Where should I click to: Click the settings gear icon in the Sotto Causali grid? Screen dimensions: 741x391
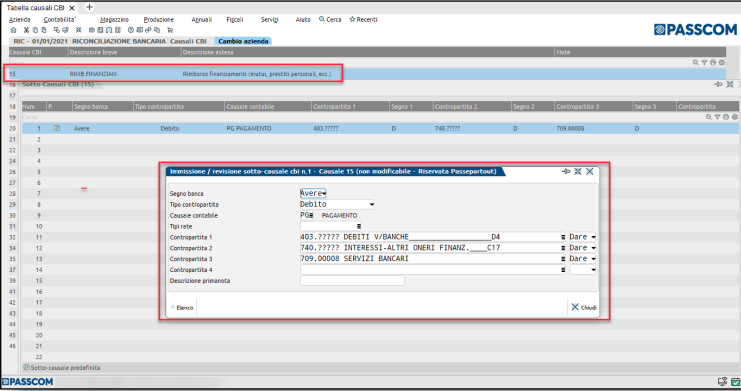point(734,117)
